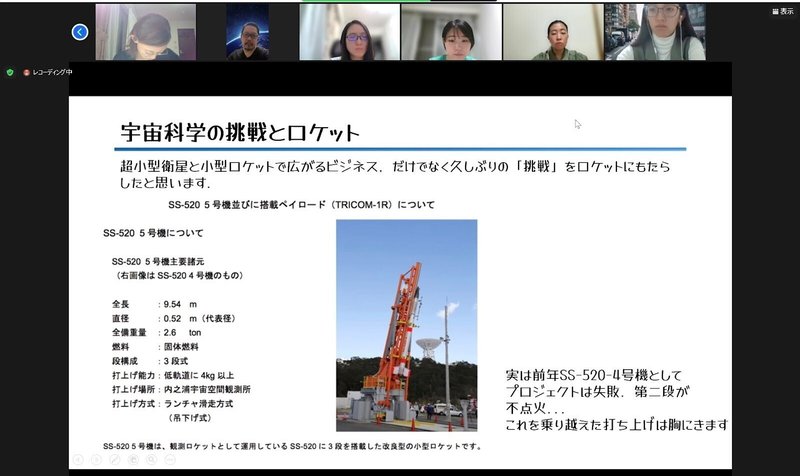
Task: Select video of bearded man with space background
Action: [248, 32]
